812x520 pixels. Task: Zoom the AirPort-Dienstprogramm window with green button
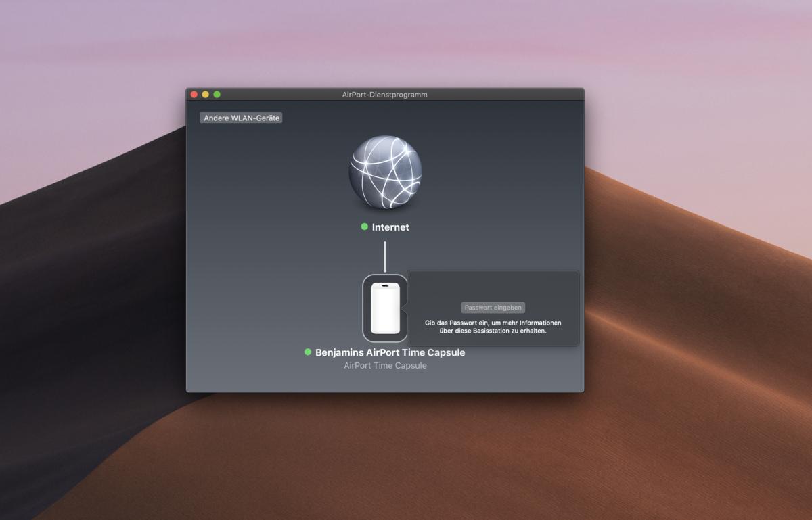click(x=217, y=95)
